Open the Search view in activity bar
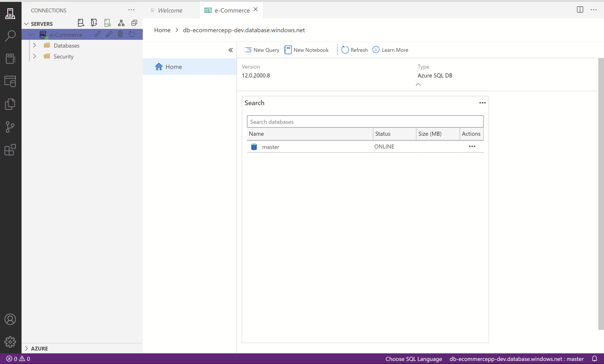Viewport: 604px width, 364px height. (10, 36)
